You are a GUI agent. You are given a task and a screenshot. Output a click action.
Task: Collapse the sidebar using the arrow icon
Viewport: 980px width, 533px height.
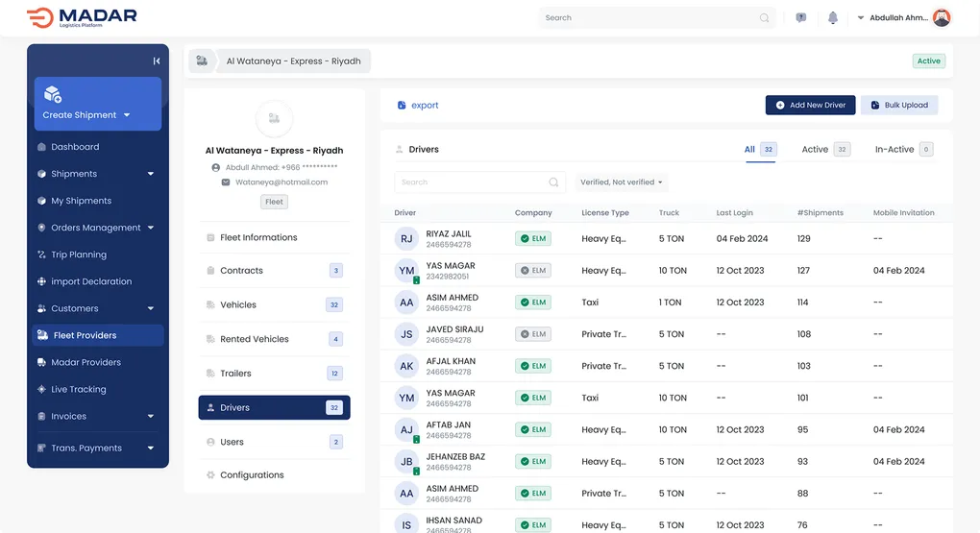pyautogui.click(x=157, y=61)
